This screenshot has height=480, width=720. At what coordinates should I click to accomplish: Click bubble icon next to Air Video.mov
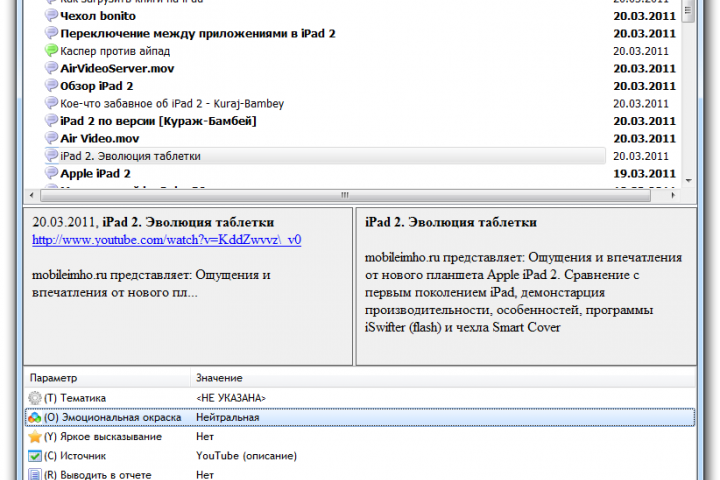point(51,138)
